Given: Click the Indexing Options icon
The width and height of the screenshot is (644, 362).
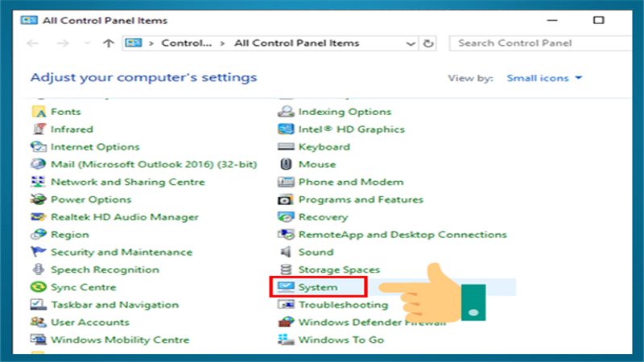Looking at the screenshot, I should click(286, 112).
